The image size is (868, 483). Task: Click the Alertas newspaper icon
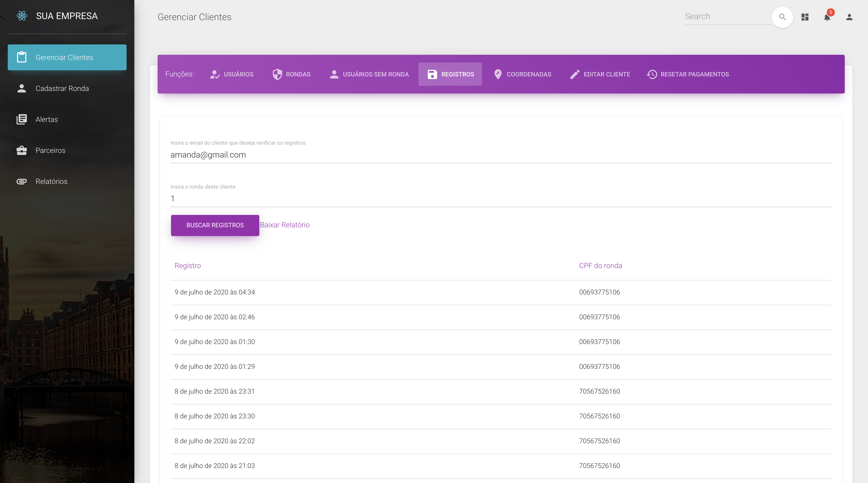[x=22, y=119]
